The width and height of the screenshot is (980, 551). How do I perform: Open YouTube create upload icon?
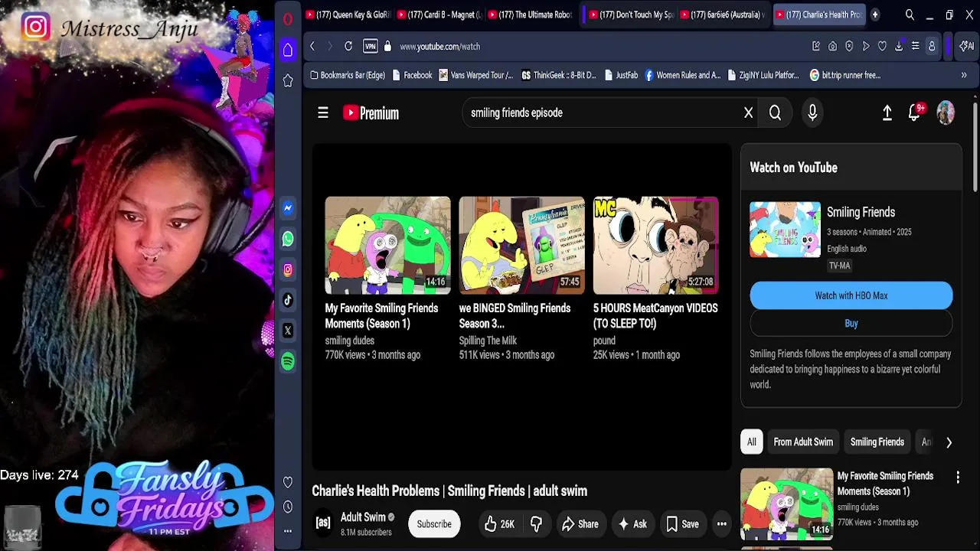tap(887, 112)
